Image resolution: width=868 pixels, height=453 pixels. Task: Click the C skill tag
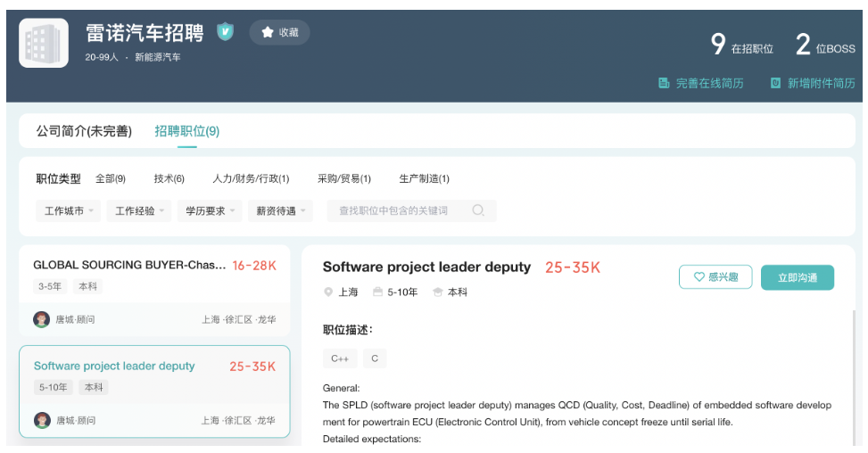(x=375, y=358)
